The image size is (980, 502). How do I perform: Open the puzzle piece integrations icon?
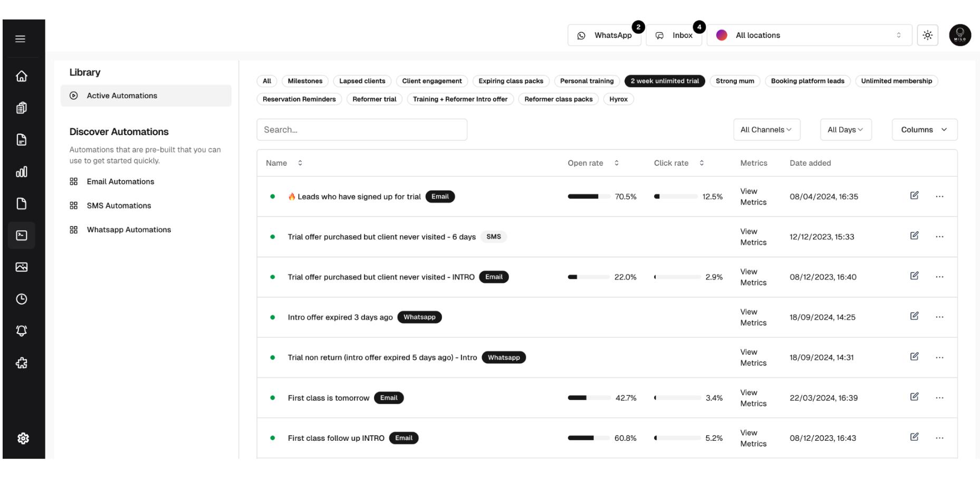point(22,363)
